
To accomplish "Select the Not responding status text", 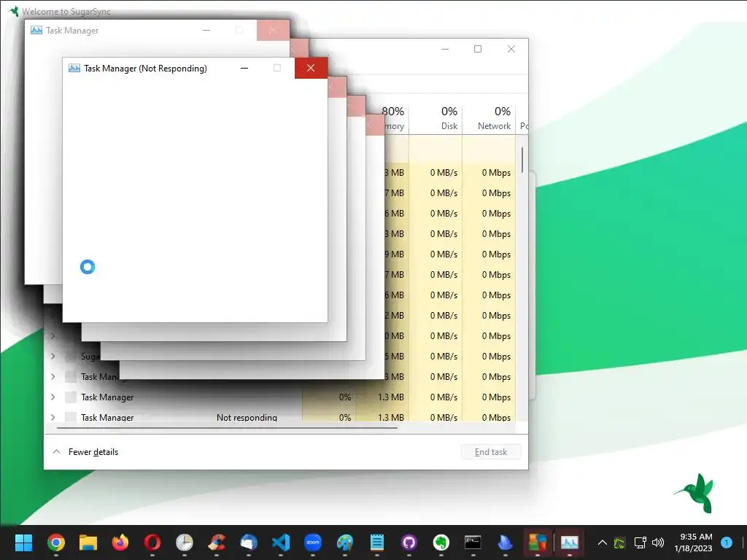I will 247,417.
